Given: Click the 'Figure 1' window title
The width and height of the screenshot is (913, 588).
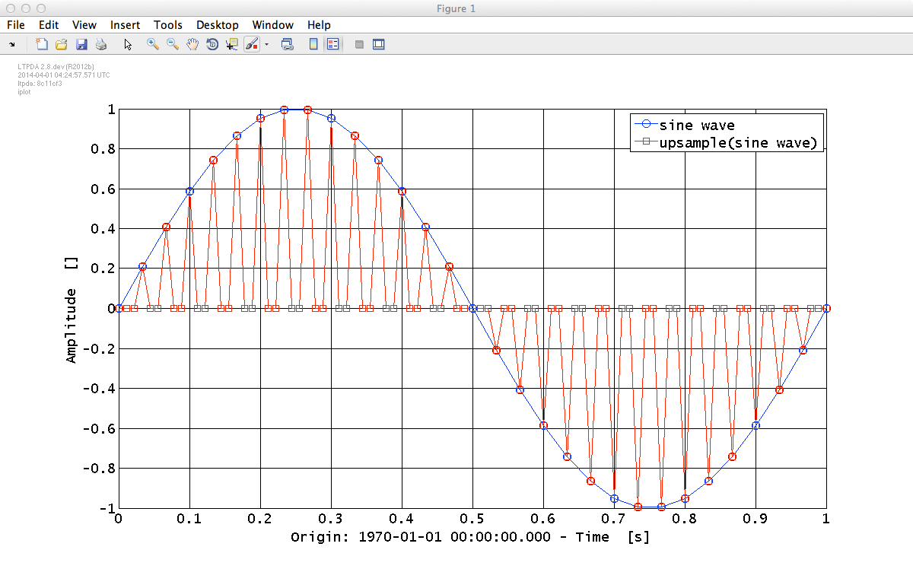Looking at the screenshot, I should pyautogui.click(x=456, y=8).
